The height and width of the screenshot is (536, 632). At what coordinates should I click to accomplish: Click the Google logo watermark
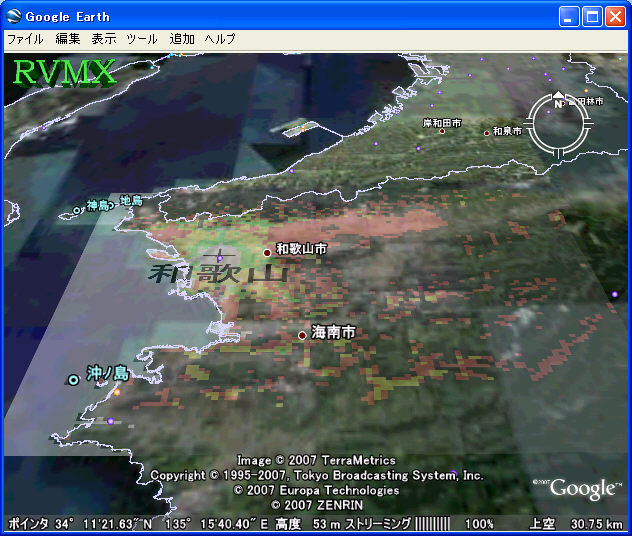click(581, 488)
